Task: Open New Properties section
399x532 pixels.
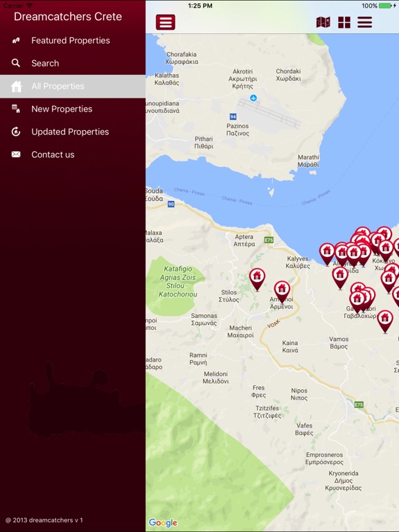Action: [x=73, y=109]
